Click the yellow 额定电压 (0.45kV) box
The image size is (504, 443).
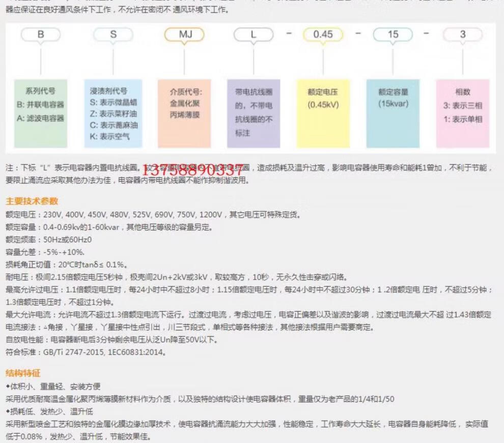click(x=323, y=113)
